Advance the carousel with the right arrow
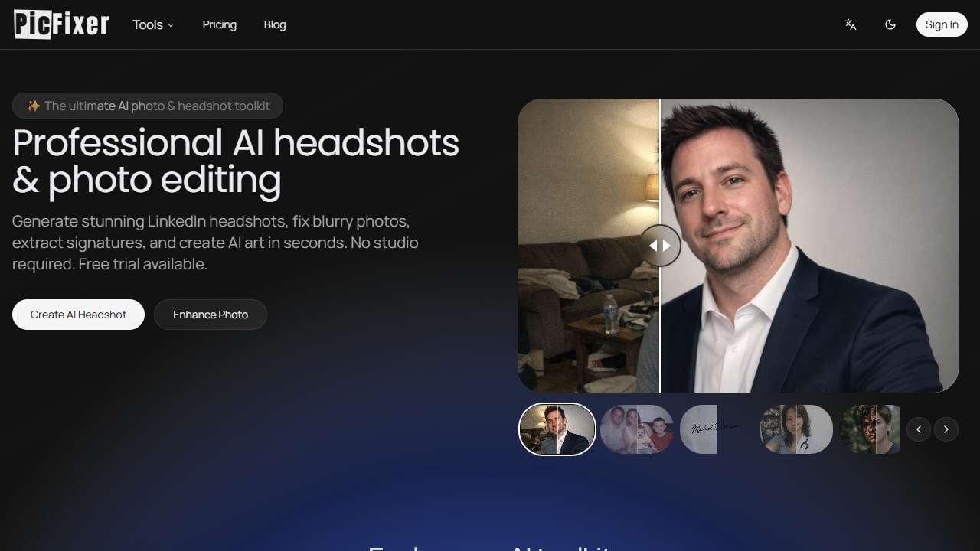Image resolution: width=980 pixels, height=551 pixels. pyautogui.click(x=946, y=429)
